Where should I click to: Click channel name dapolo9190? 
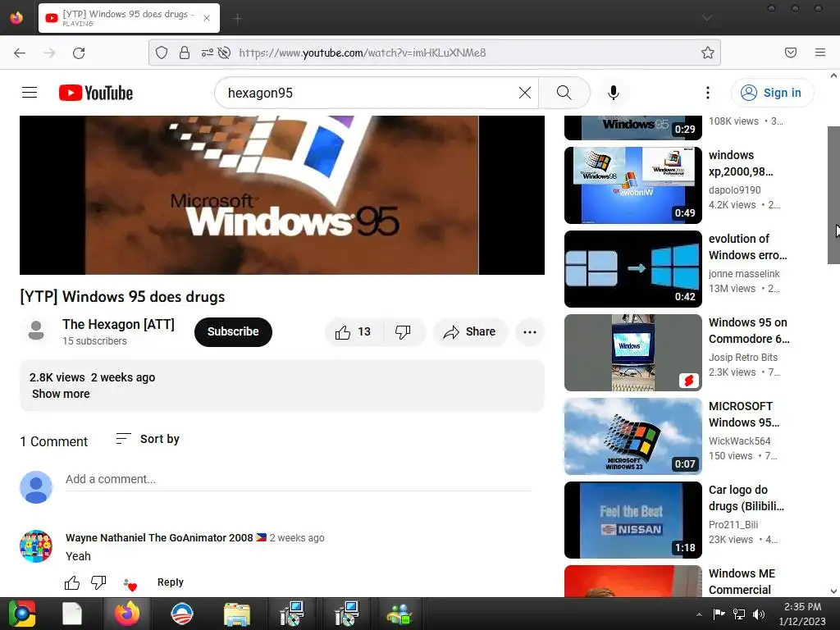pos(734,190)
